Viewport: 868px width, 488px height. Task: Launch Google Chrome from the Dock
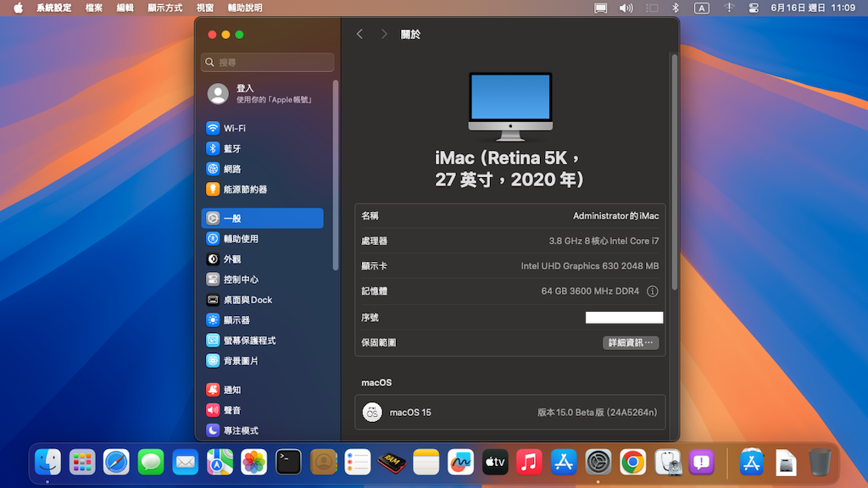(632, 462)
